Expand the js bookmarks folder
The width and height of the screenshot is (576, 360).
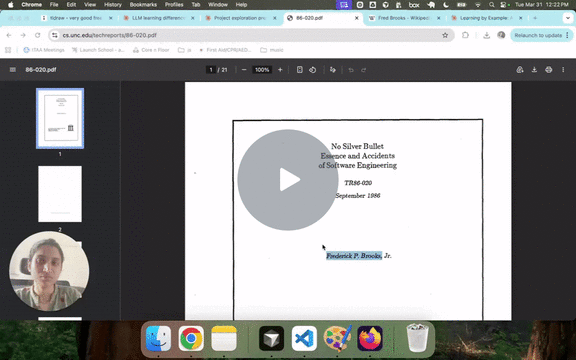coord(184,50)
